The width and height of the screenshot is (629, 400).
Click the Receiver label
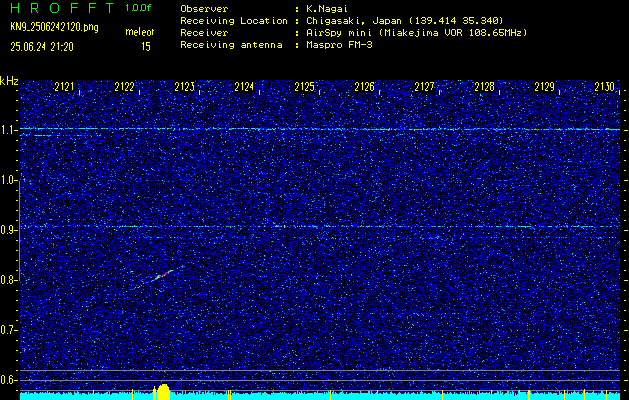click(204, 32)
